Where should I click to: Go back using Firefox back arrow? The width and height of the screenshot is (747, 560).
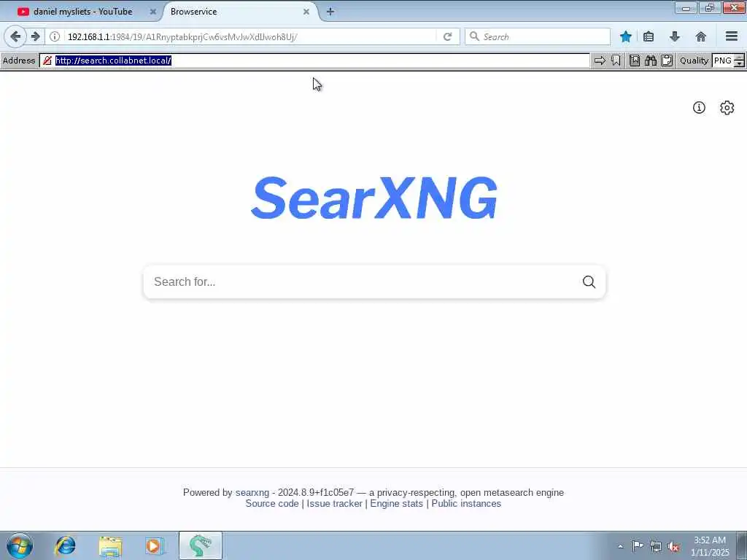point(15,36)
